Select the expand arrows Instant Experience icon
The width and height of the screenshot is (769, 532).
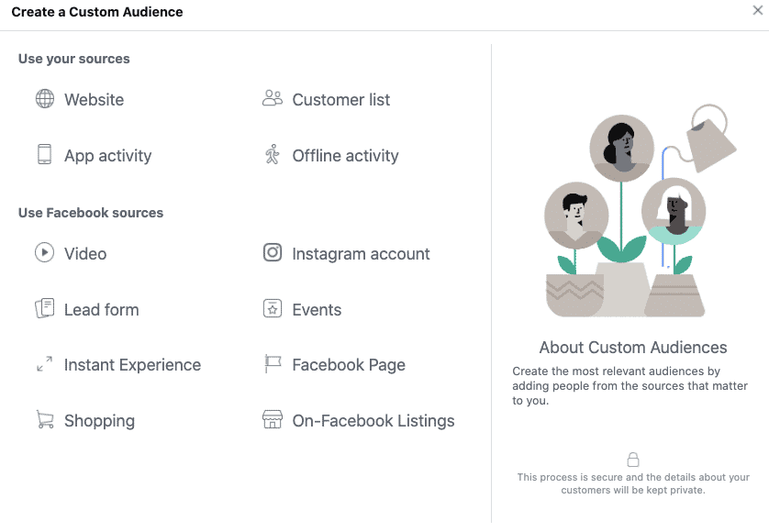44,365
